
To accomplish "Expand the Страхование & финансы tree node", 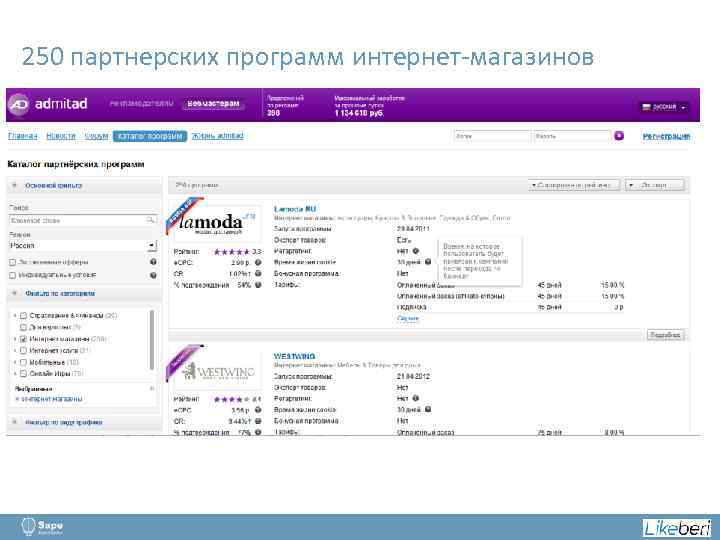I will (15, 316).
